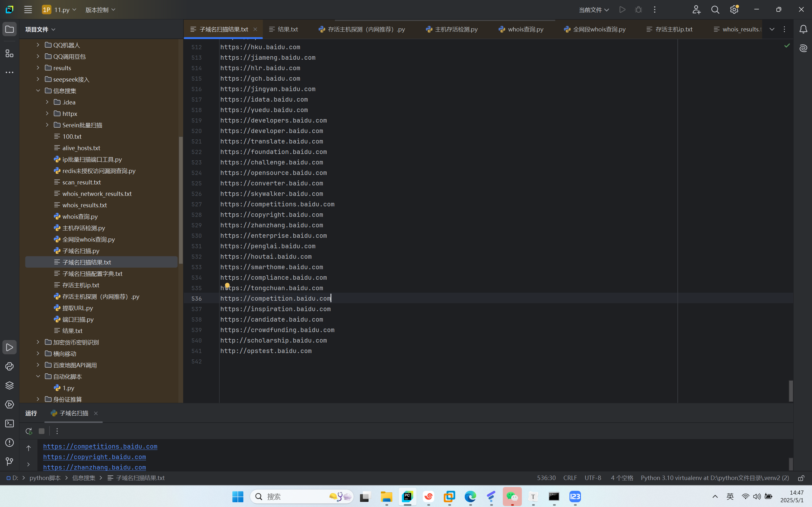812x507 pixels.
Task: Open the Problems tool window
Action: tap(10, 443)
